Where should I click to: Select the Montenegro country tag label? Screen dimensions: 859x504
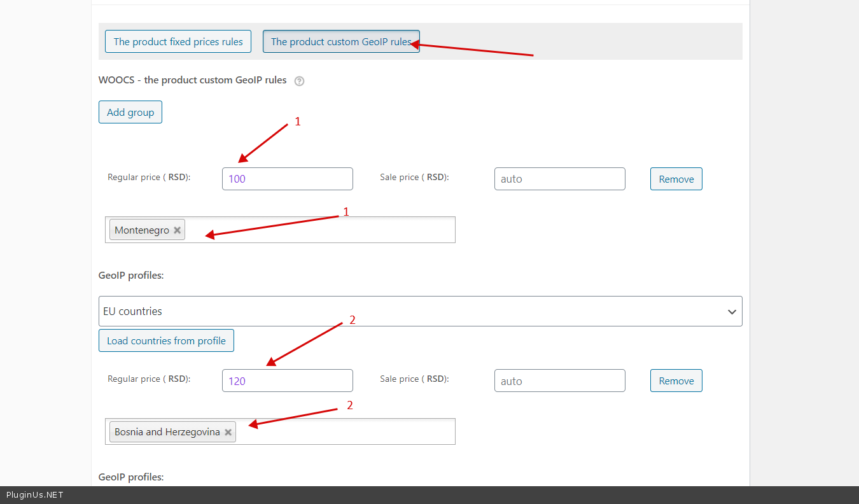142,230
